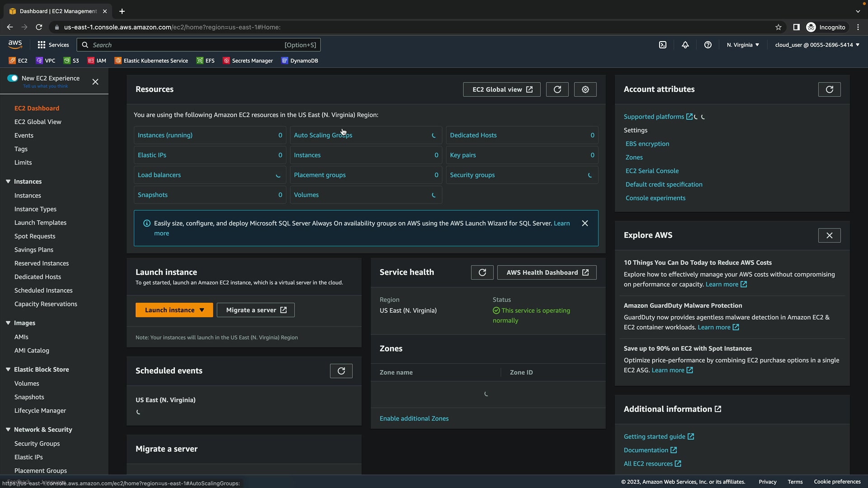Open the Services grid menu
The image size is (868, 488).
(53, 45)
